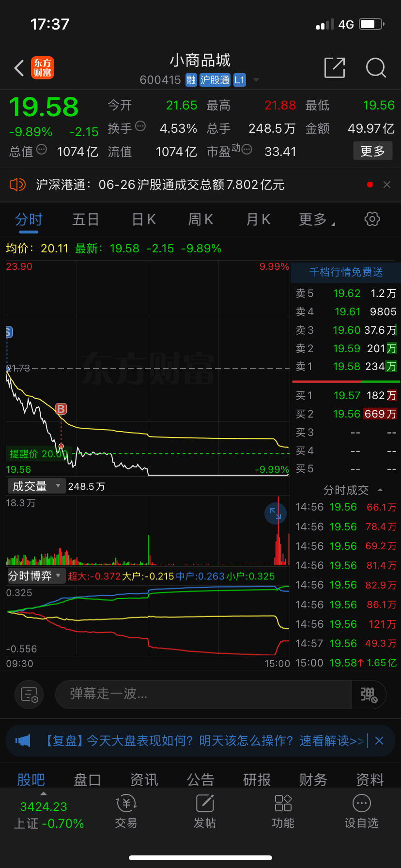Select the 15:00 19.58 trade row
401x868 pixels.
[x=346, y=663]
